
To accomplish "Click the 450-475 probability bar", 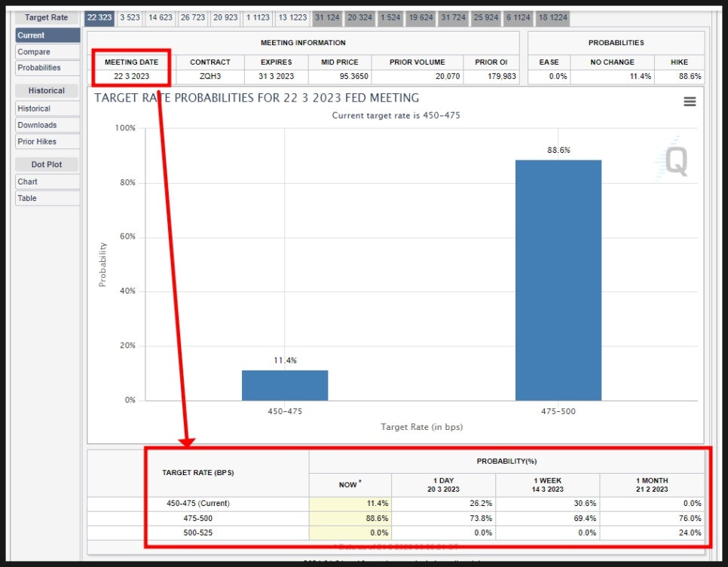I will coord(285,385).
